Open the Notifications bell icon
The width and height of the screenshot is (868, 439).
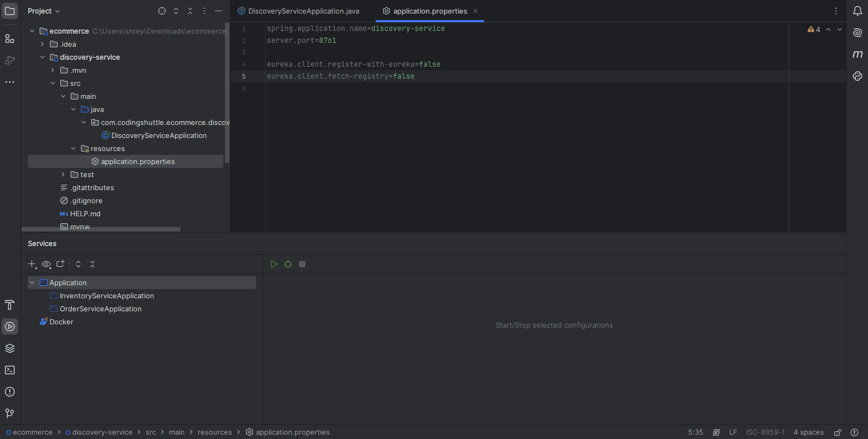pyautogui.click(x=858, y=11)
